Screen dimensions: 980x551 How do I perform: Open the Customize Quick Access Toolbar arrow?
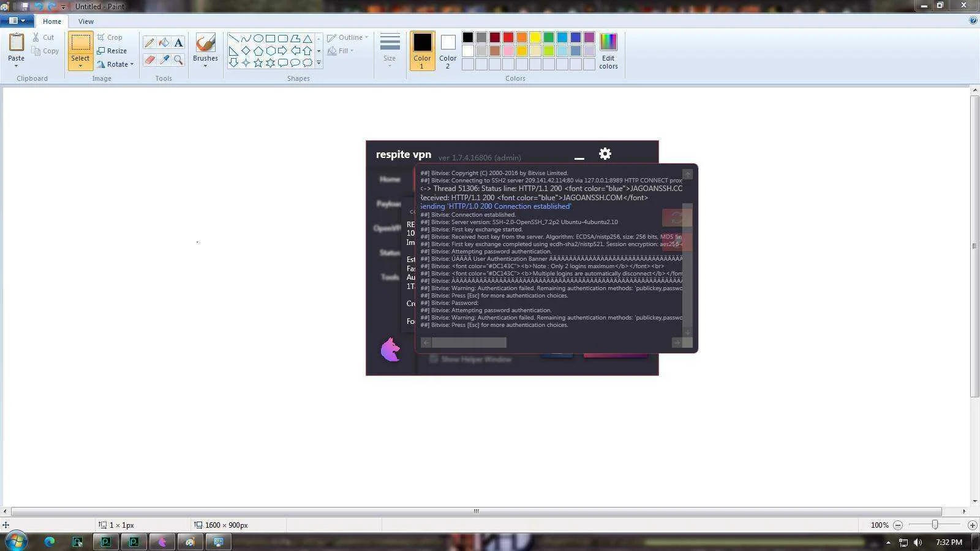point(63,7)
